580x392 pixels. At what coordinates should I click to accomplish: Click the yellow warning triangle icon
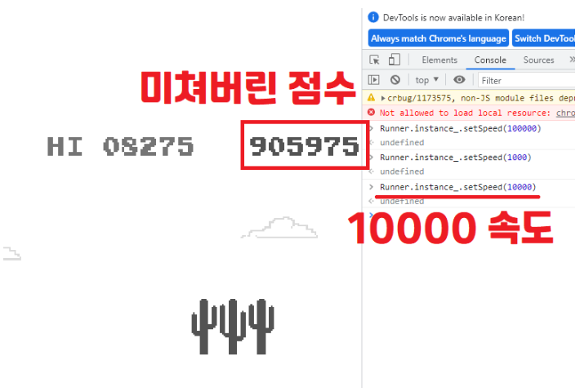pos(372,97)
